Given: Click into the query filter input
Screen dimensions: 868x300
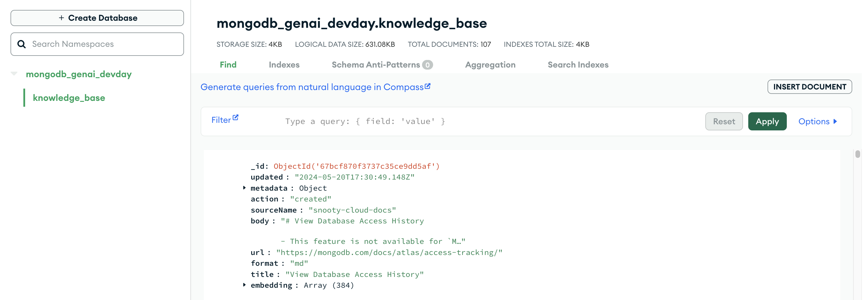Looking at the screenshot, I should (489, 121).
